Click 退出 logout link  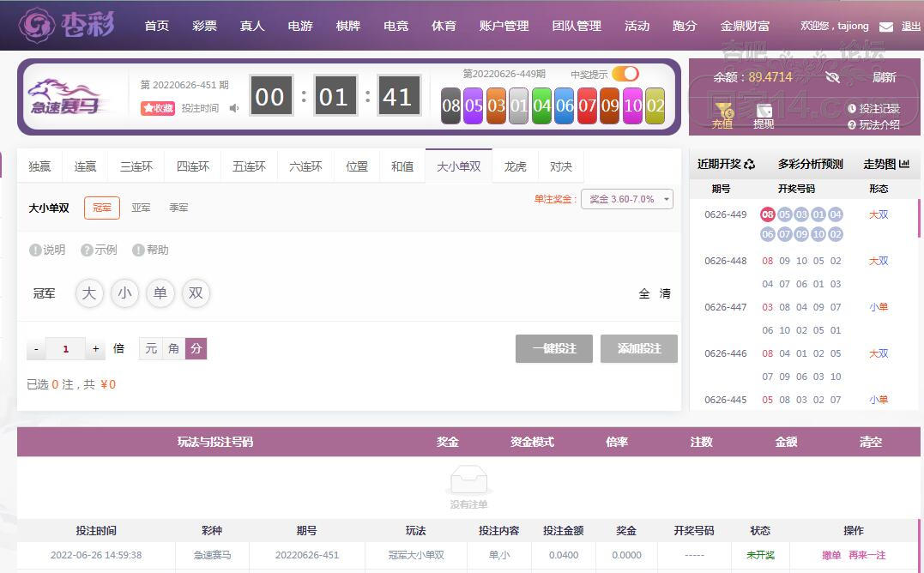coord(910,27)
